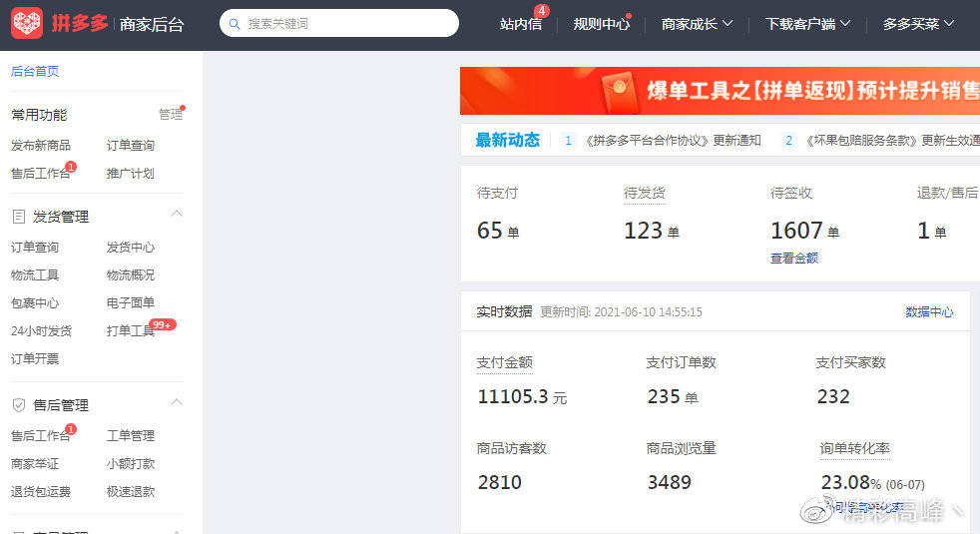Click the red envelope in the banner
The width and height of the screenshot is (980, 534).
619,92
